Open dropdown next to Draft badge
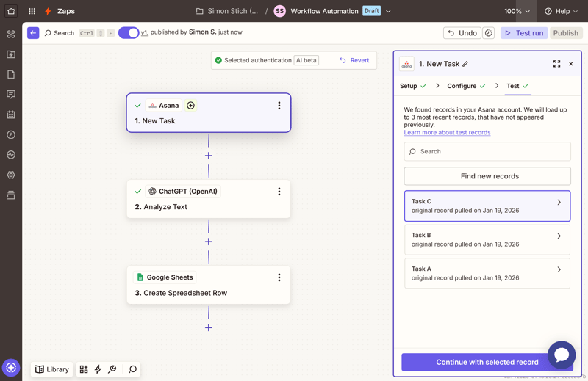 point(388,11)
